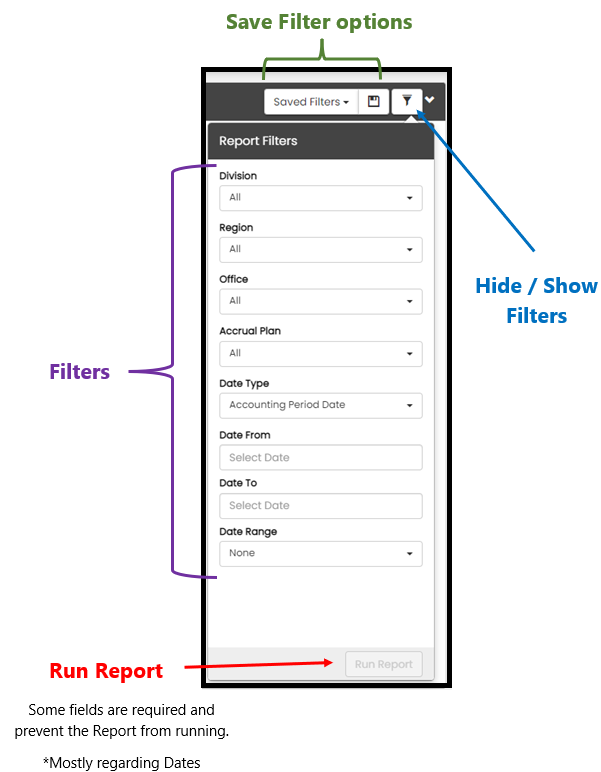Image resolution: width=601 pixels, height=772 pixels.
Task: Open the Accrual Plan dropdown
Action: pyautogui.click(x=321, y=354)
